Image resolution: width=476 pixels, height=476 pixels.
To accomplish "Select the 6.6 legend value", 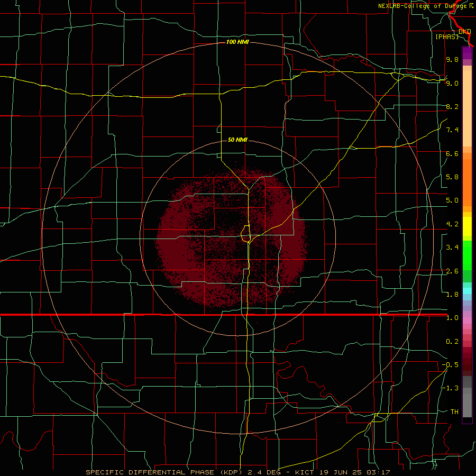I will (x=452, y=153).
